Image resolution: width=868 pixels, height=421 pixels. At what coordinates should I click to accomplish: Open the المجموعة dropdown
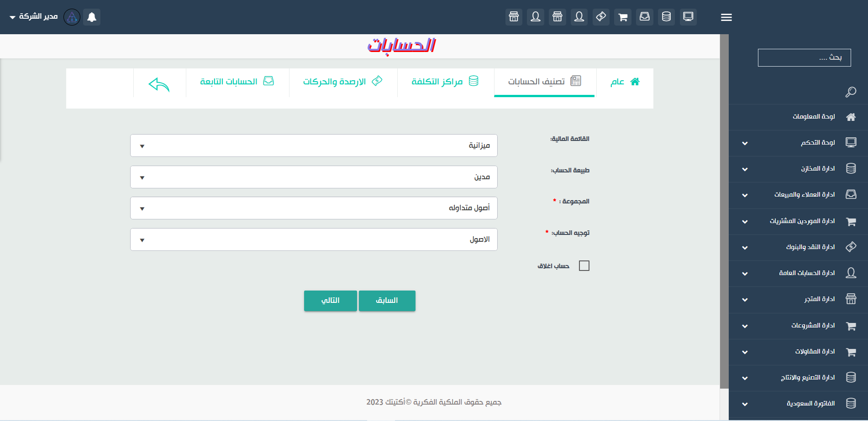click(x=314, y=208)
